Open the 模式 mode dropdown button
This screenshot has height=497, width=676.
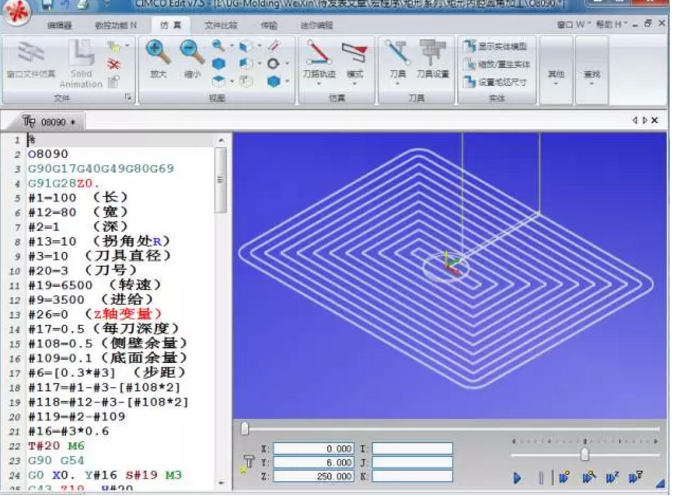(x=354, y=63)
